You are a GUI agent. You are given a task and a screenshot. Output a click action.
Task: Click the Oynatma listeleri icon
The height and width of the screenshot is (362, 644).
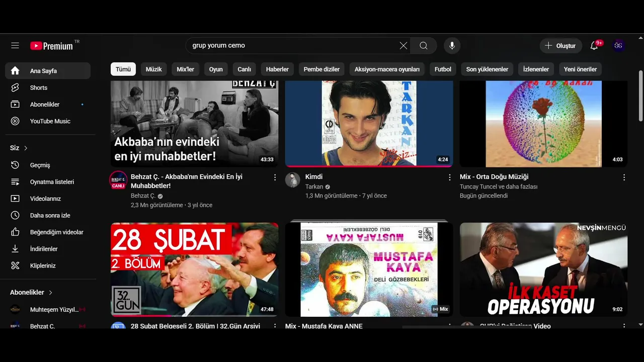coord(15,182)
